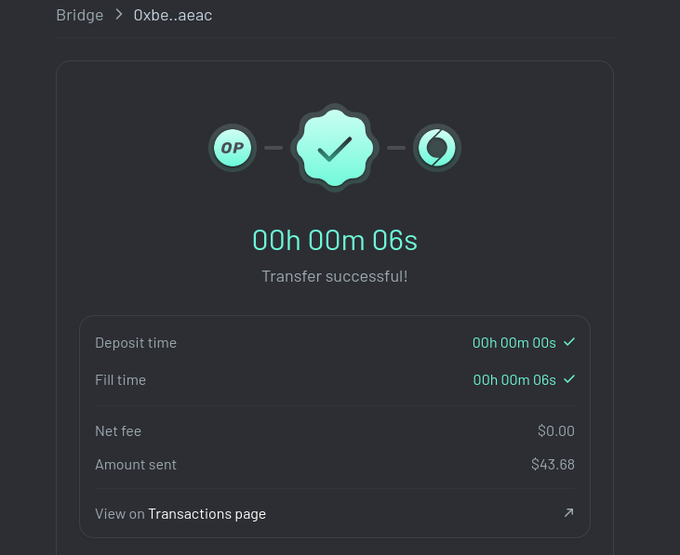Click the Deposit time value 00h 00m 00s

point(514,343)
